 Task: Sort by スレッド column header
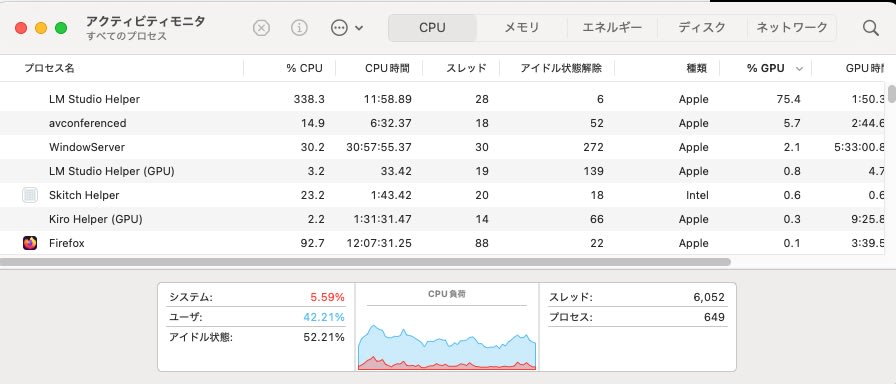point(466,68)
